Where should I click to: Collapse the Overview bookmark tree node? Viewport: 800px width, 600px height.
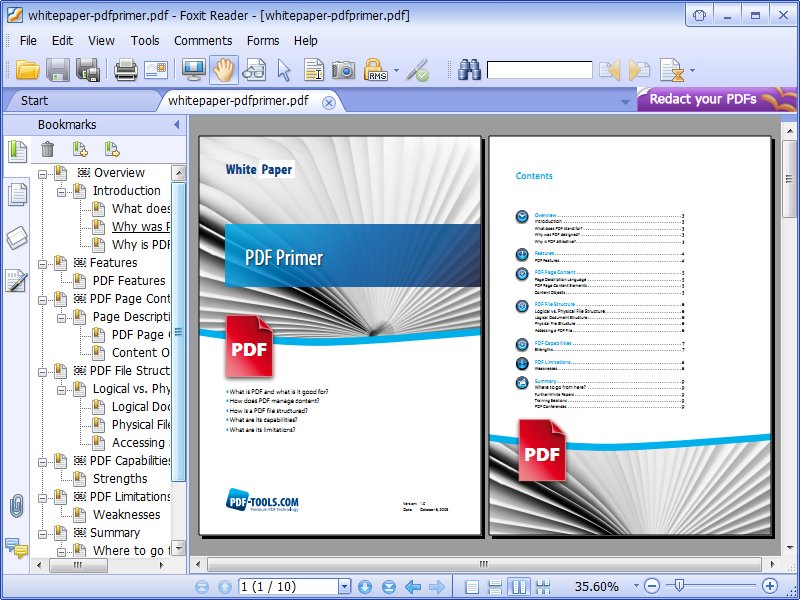pos(43,173)
